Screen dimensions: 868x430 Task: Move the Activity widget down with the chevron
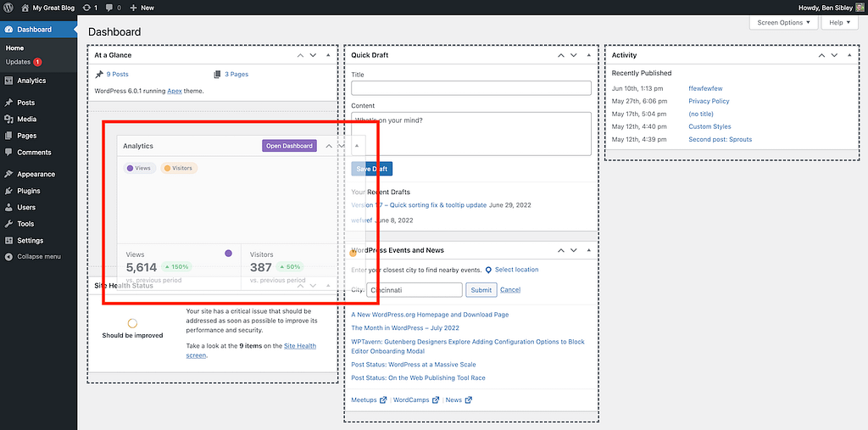(834, 55)
